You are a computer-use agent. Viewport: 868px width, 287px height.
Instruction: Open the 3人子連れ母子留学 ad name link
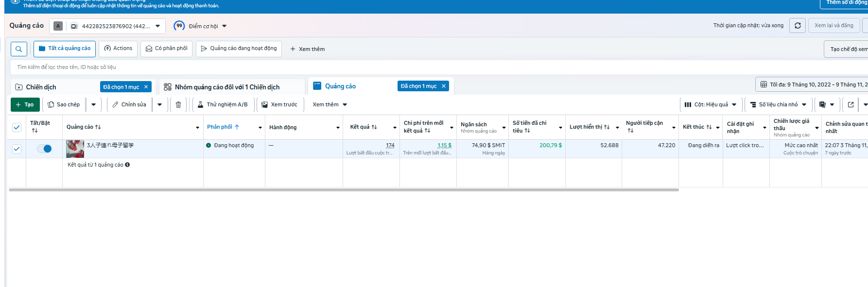110,145
